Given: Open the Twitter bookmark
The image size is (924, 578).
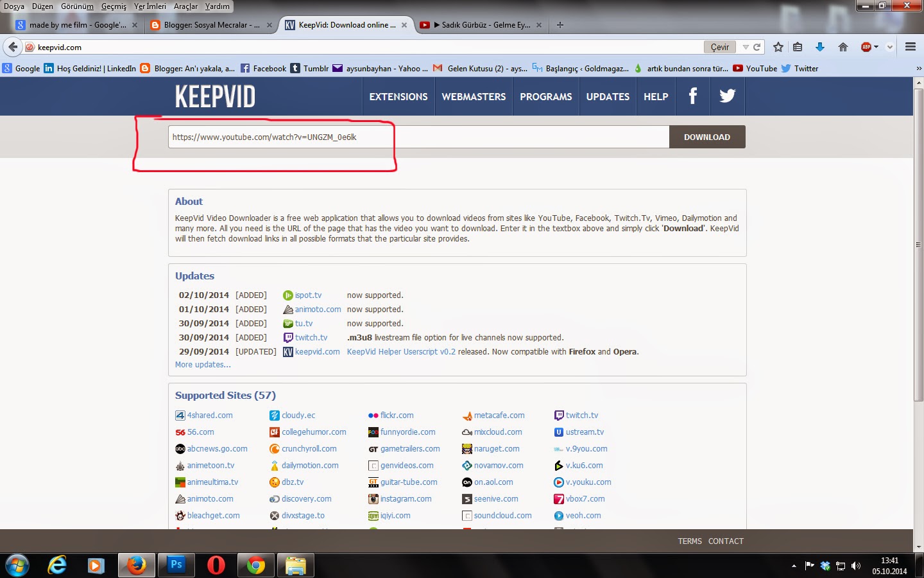Looking at the screenshot, I should click(x=800, y=69).
